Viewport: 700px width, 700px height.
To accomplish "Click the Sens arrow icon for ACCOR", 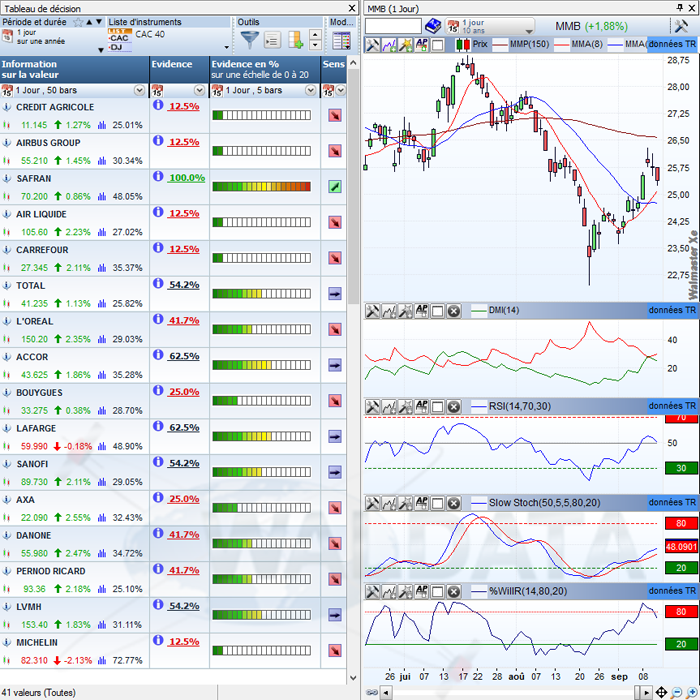I will click(x=335, y=365).
